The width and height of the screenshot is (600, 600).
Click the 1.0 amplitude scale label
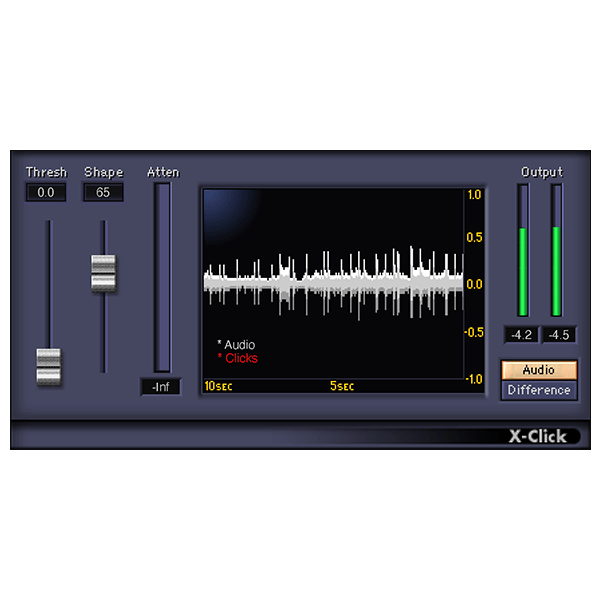474,195
